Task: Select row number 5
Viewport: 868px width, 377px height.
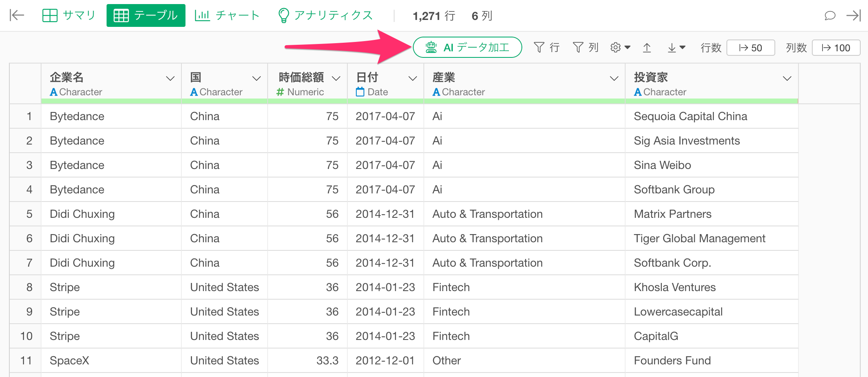Action: click(x=25, y=214)
